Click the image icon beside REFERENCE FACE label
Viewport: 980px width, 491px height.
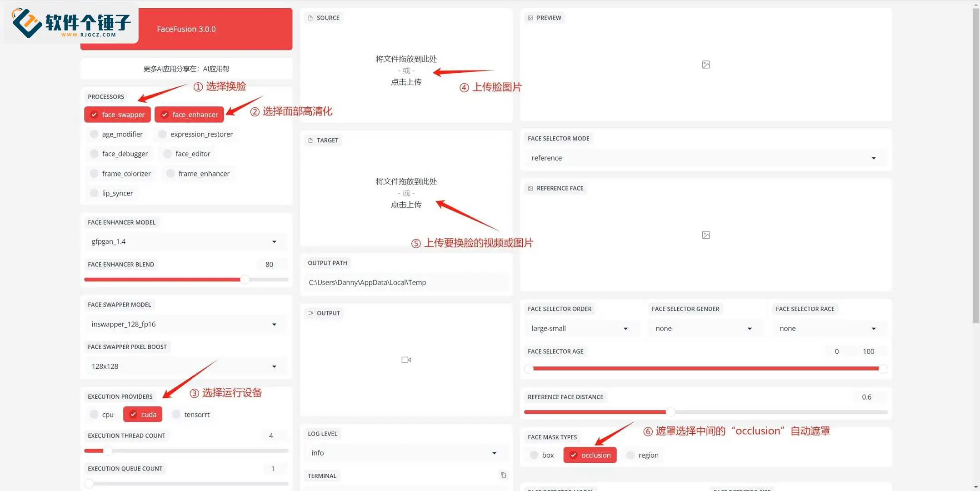pyautogui.click(x=530, y=188)
